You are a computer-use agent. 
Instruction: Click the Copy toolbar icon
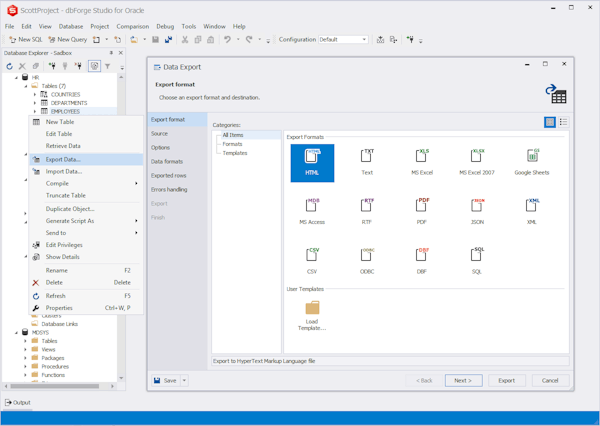click(x=198, y=39)
